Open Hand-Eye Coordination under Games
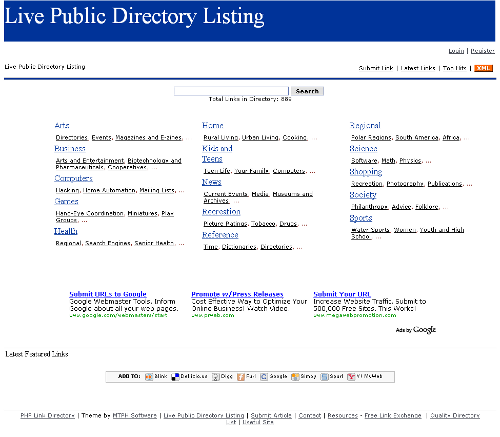Screen dimensions: 500x437 [x=89, y=213]
